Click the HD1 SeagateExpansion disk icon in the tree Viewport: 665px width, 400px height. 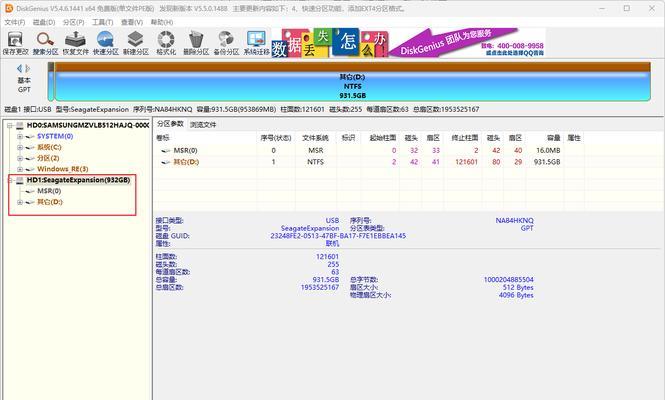[x=20, y=180]
